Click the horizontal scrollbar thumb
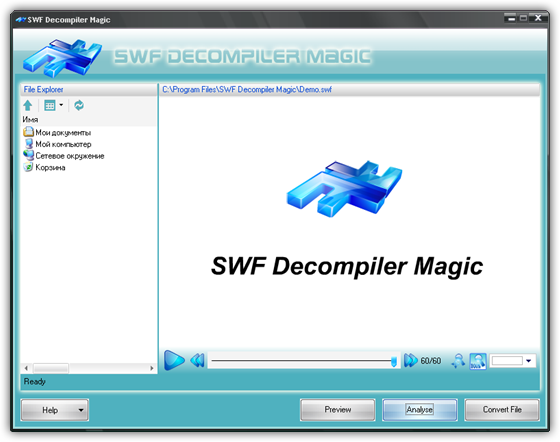The image size is (560, 442). [51, 368]
